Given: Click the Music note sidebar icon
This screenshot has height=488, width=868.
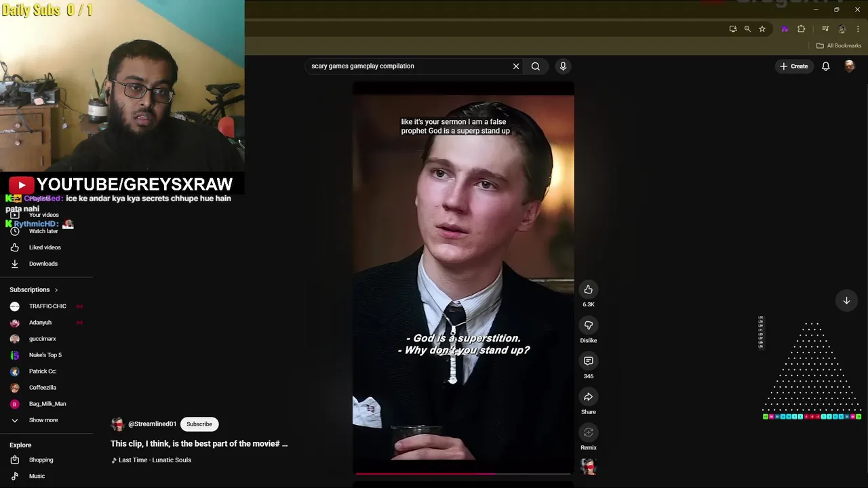Looking at the screenshot, I should click(15, 476).
